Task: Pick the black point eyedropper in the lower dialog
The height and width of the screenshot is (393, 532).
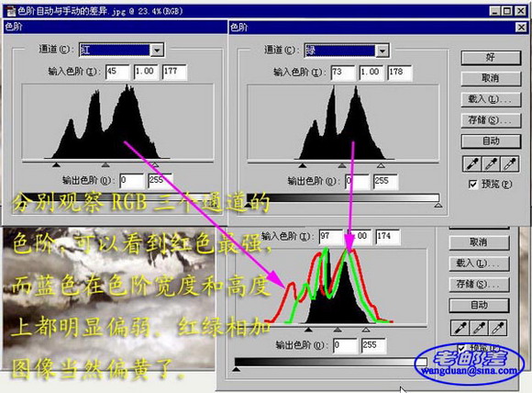Action: (x=460, y=328)
